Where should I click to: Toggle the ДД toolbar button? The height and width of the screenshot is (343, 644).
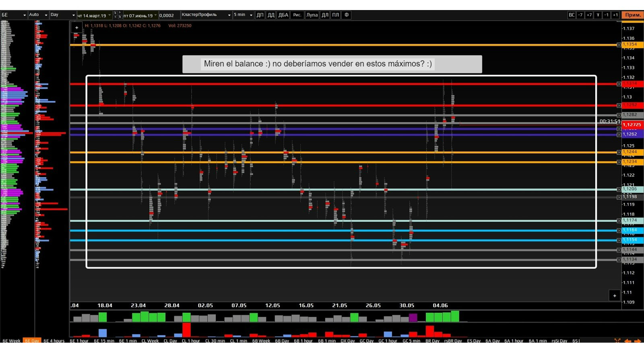271,15
